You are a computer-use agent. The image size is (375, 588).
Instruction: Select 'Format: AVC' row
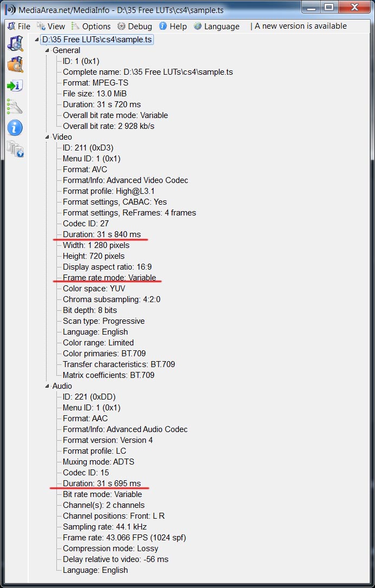point(85,169)
